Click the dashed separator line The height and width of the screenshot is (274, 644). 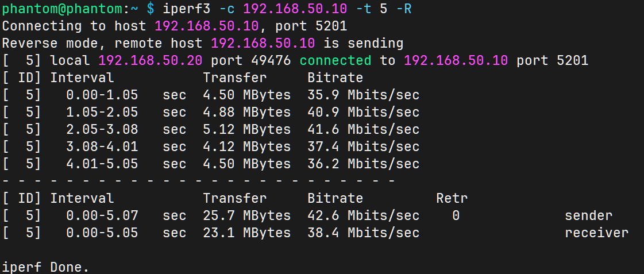point(198,181)
